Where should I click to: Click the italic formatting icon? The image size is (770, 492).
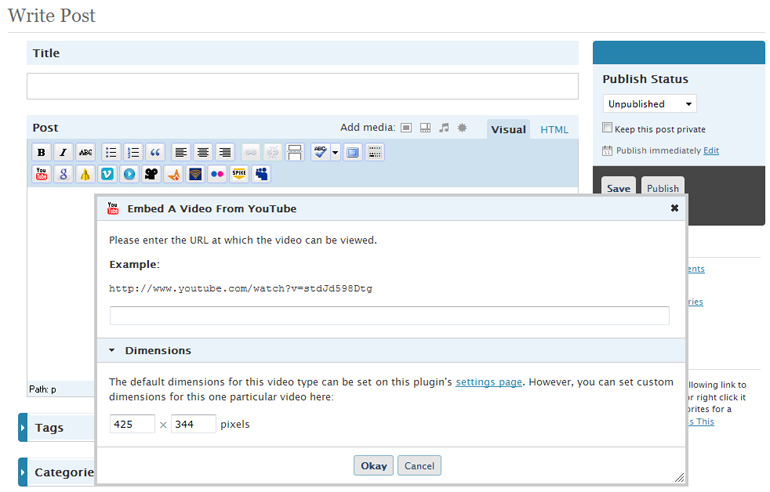point(63,152)
